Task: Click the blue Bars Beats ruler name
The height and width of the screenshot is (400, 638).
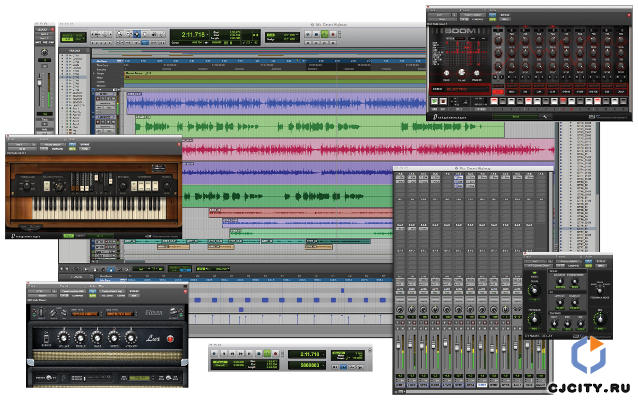Action: coord(106,61)
